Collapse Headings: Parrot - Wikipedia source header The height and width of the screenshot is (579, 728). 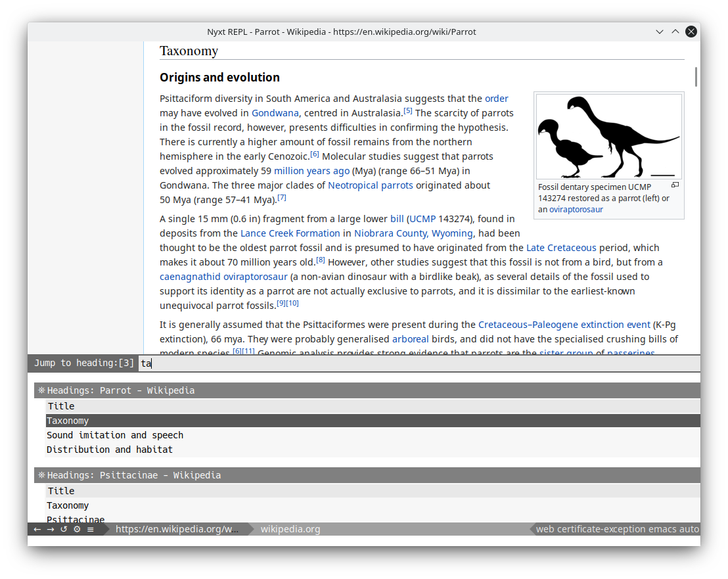(x=367, y=390)
